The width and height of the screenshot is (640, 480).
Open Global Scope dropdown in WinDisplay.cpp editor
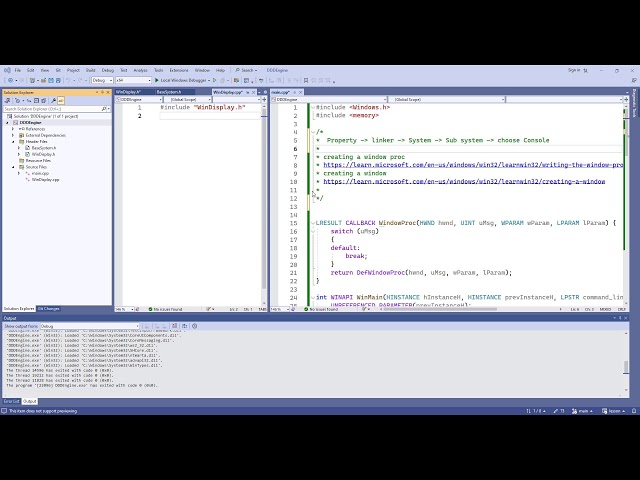point(188,100)
